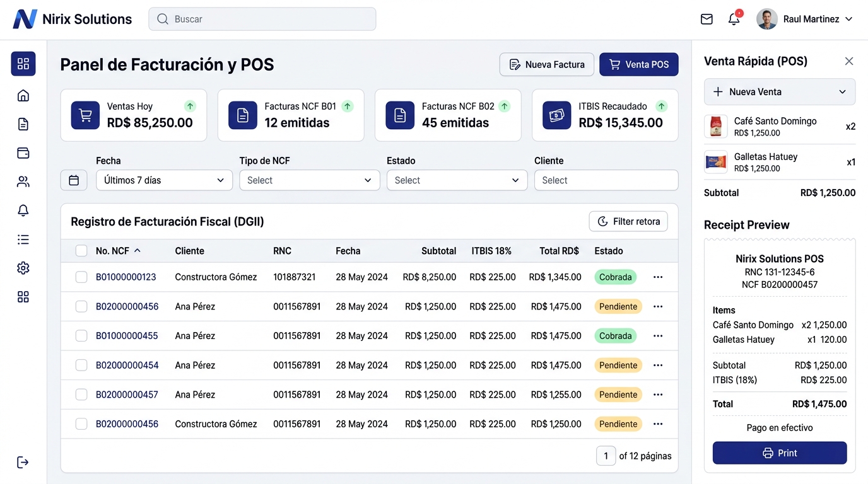Open the calendar icon beside Fecha filter
The image size is (868, 484).
click(x=74, y=180)
